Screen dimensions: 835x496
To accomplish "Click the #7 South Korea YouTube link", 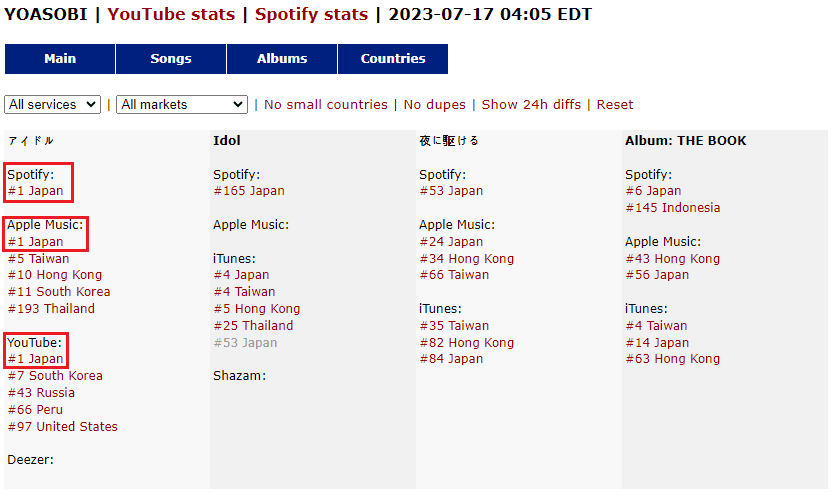I will pos(55,376).
